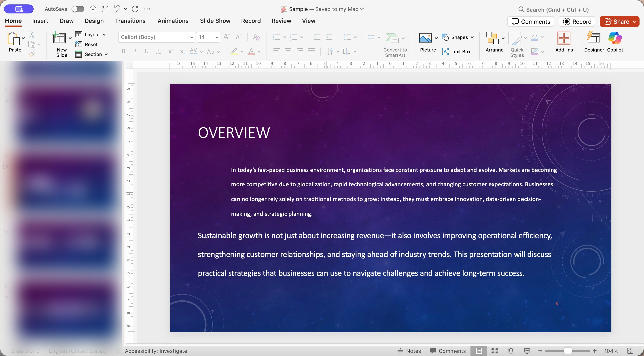The width and height of the screenshot is (644, 356).
Task: Click the zoom slider handle
Action: [x=568, y=351]
